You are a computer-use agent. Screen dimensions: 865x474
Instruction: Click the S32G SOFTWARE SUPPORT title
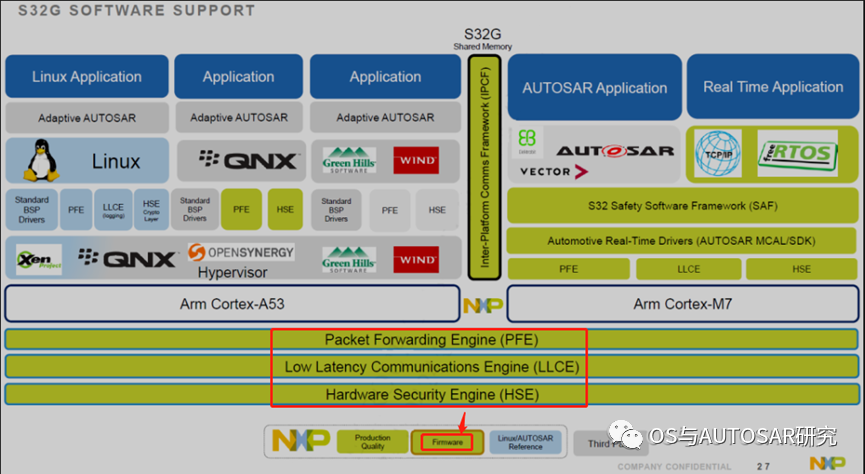coord(136,10)
